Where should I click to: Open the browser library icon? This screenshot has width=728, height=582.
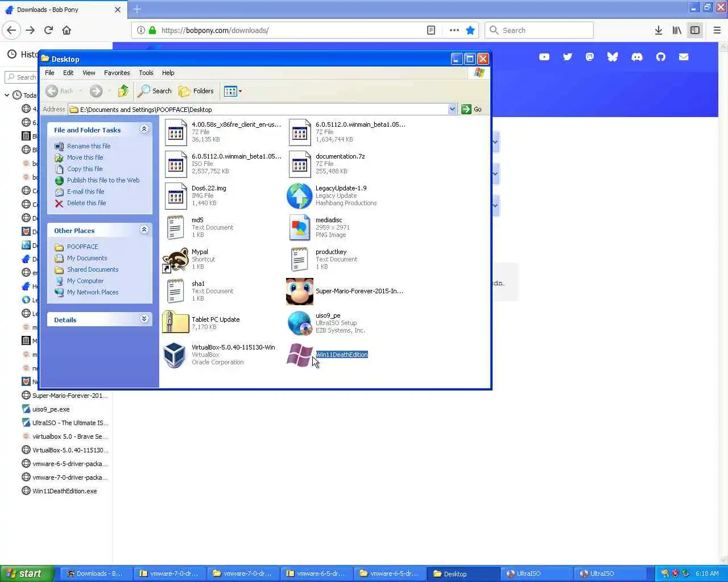677,30
